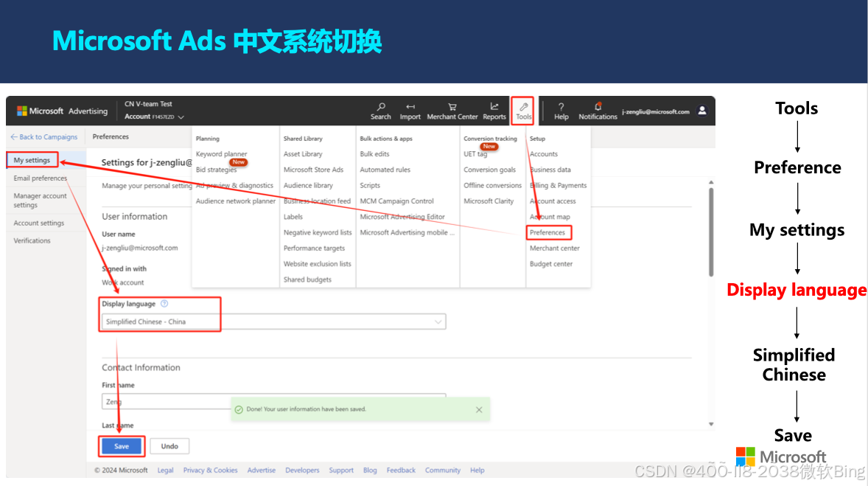Click scrollbar down arrow

711,424
